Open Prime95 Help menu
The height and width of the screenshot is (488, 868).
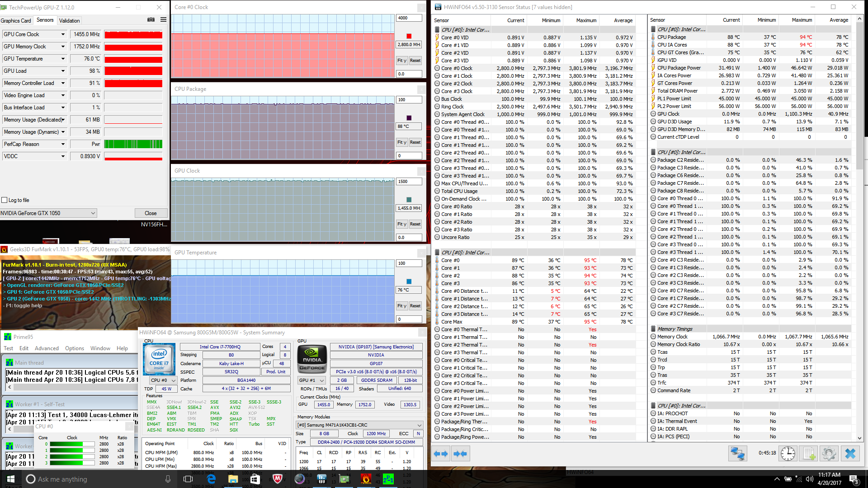pos(122,348)
